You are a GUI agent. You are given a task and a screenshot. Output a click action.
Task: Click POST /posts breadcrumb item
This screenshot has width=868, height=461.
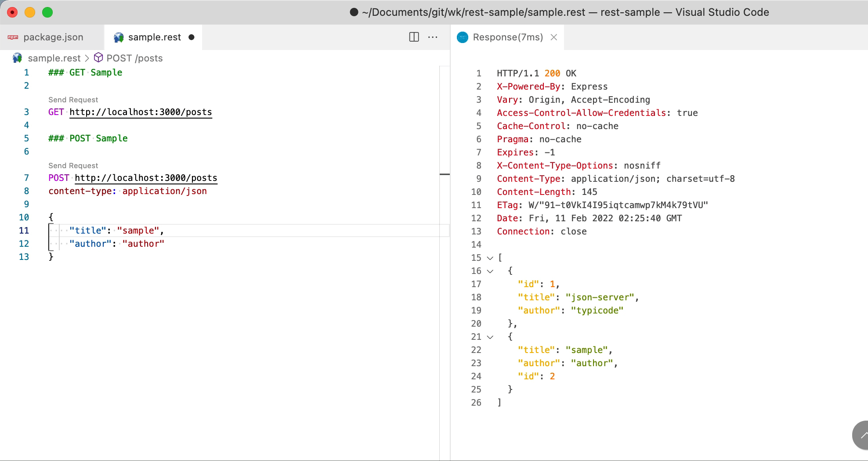(134, 58)
